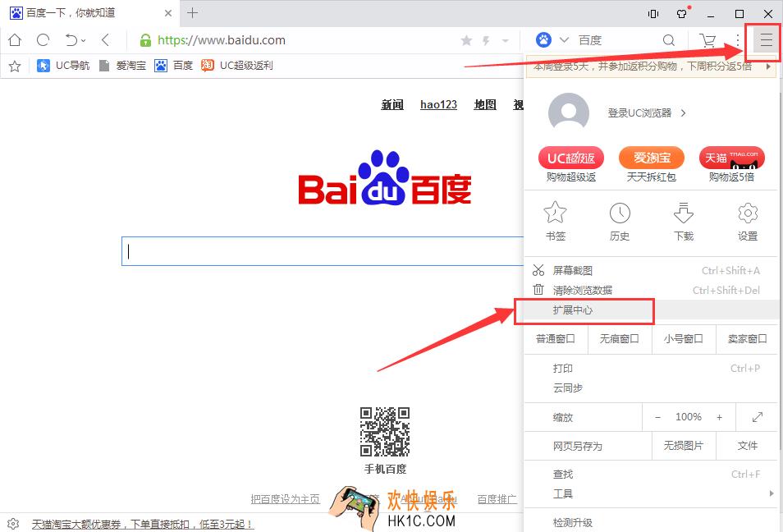The height and width of the screenshot is (532, 783).
Task: Click the Baidu search input box
Action: click(x=323, y=251)
